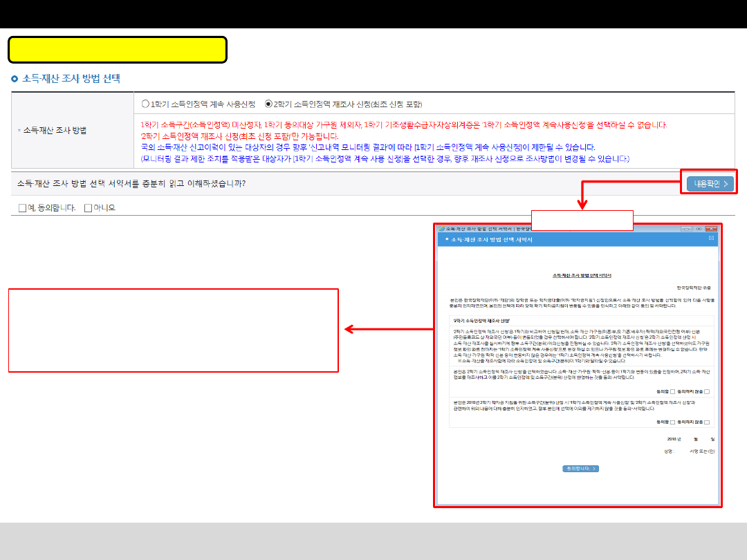Check the 예, 동의합니다 checkbox

(23, 207)
